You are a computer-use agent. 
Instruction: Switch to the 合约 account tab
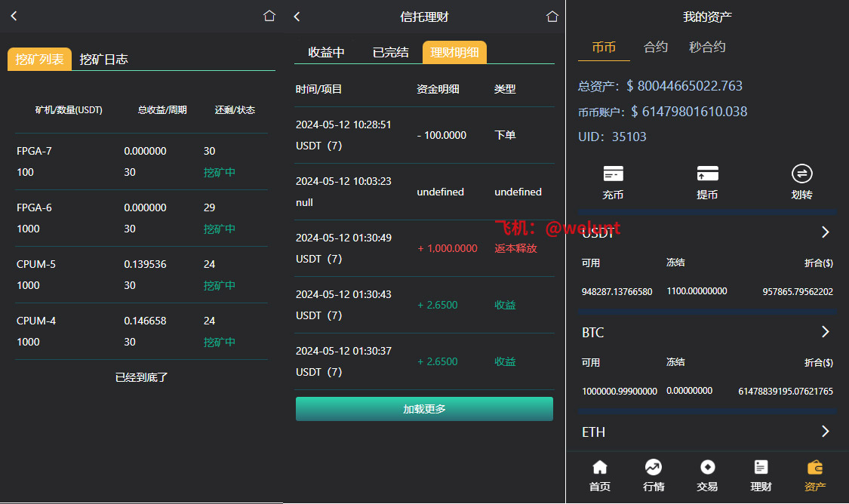(x=655, y=47)
